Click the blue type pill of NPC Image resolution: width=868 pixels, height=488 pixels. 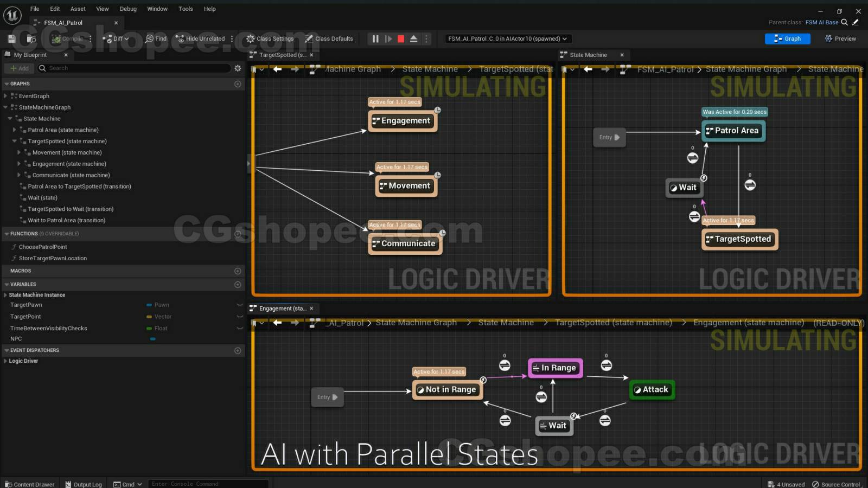click(152, 339)
